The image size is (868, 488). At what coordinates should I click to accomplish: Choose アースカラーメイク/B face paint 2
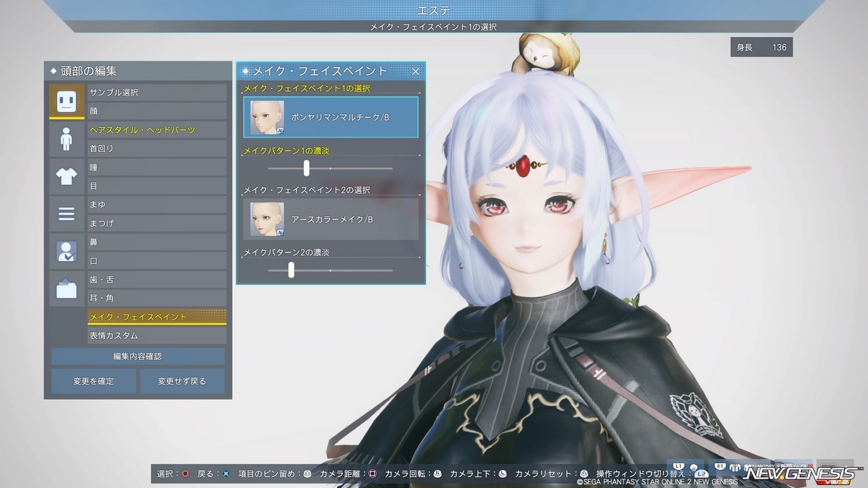tap(331, 219)
